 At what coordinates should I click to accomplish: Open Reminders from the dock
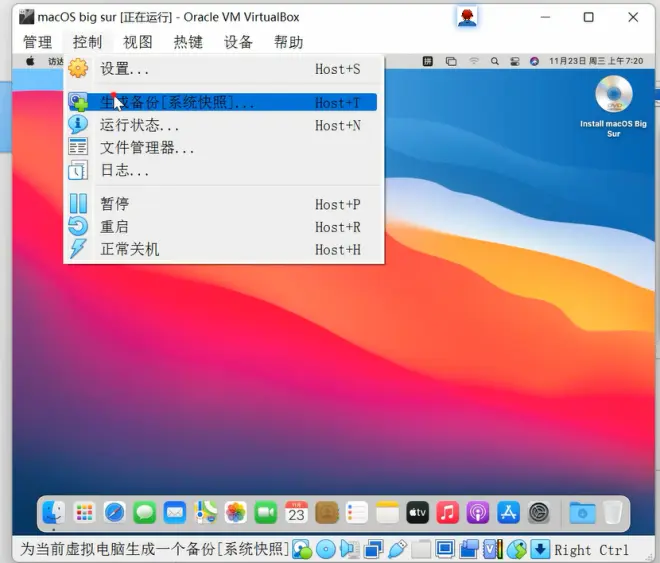[x=357, y=513]
